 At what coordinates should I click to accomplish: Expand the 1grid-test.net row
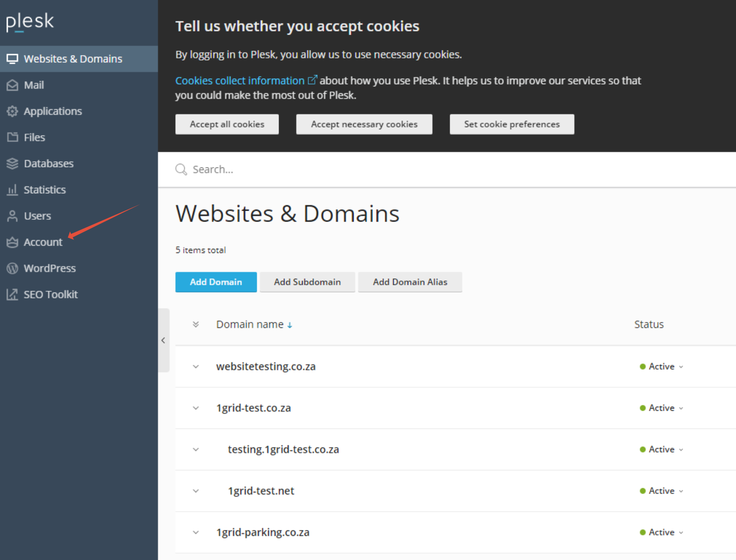[x=196, y=491]
